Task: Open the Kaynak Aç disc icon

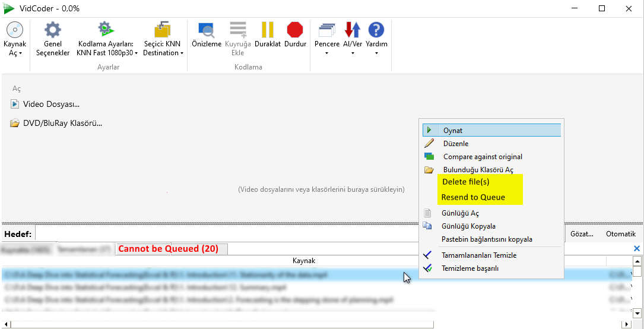Action: (15, 30)
